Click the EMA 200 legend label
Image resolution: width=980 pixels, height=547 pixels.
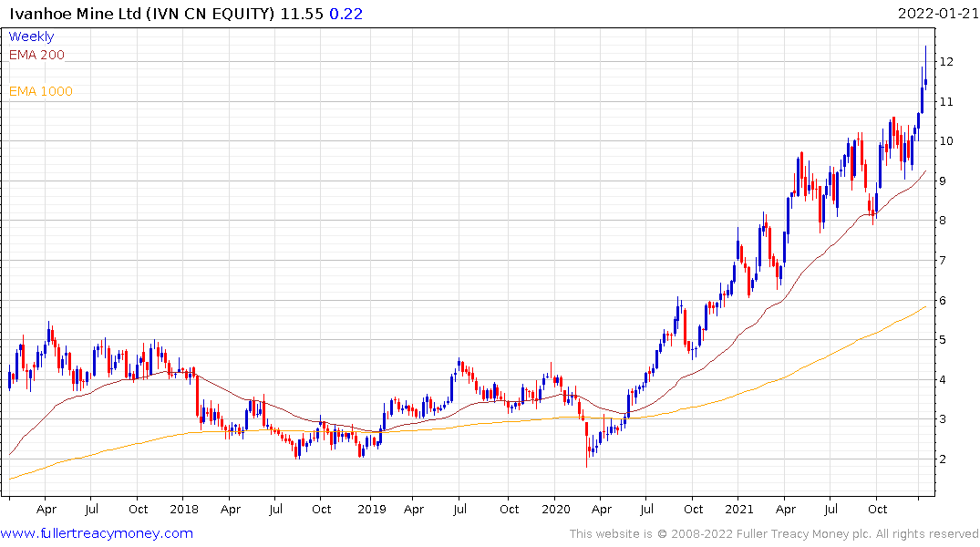click(36, 55)
